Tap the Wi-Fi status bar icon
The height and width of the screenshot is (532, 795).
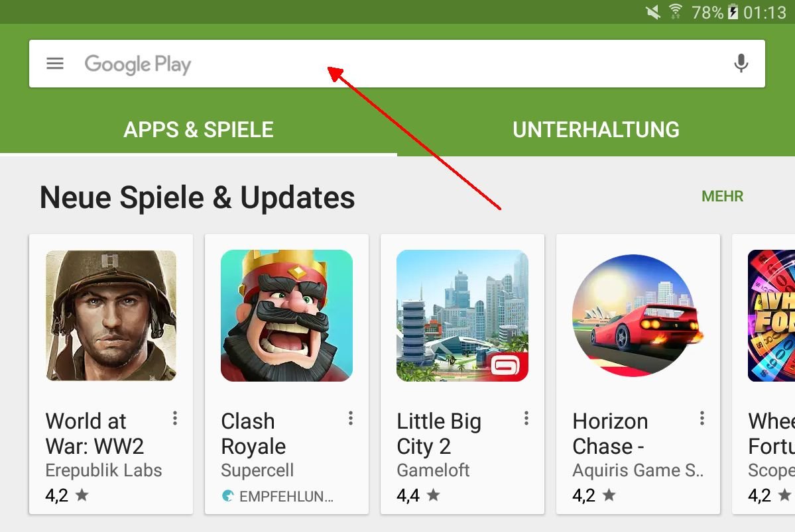coord(676,12)
